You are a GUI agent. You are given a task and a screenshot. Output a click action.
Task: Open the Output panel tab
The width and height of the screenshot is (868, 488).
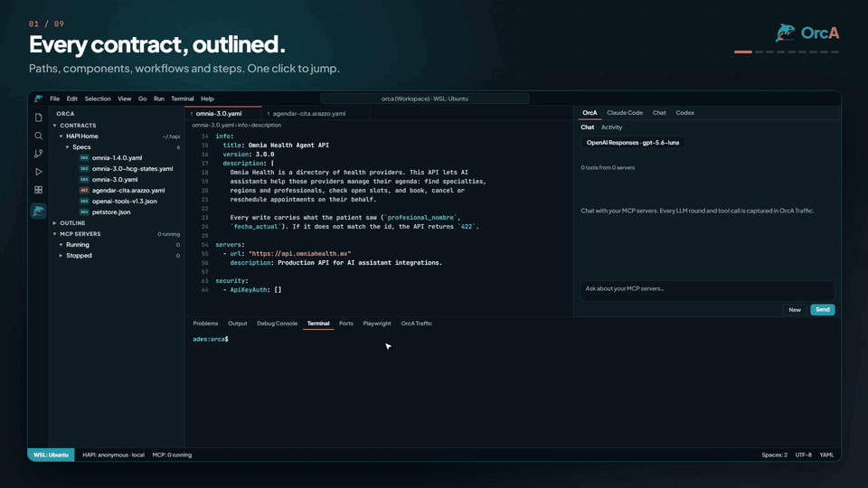pyautogui.click(x=238, y=324)
